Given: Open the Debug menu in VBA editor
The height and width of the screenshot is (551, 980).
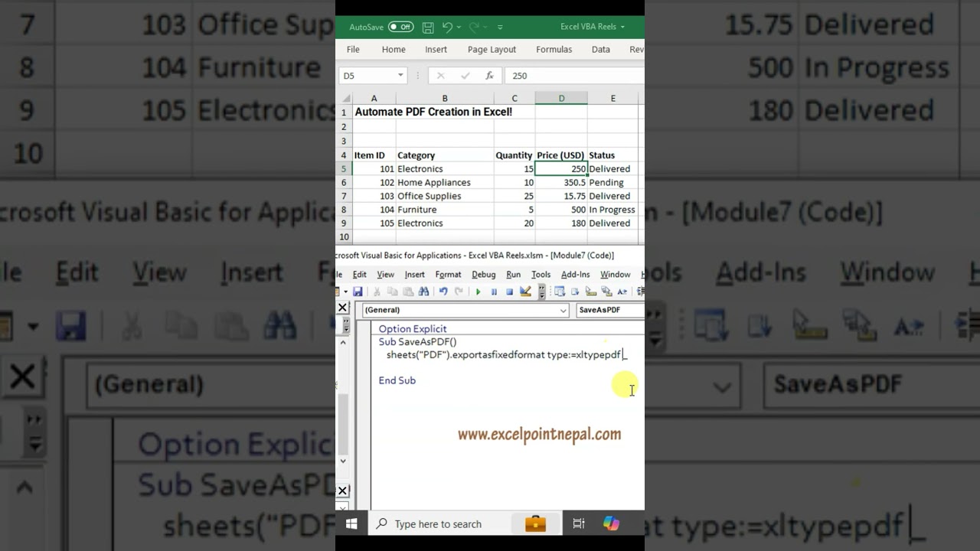Looking at the screenshot, I should pyautogui.click(x=483, y=274).
